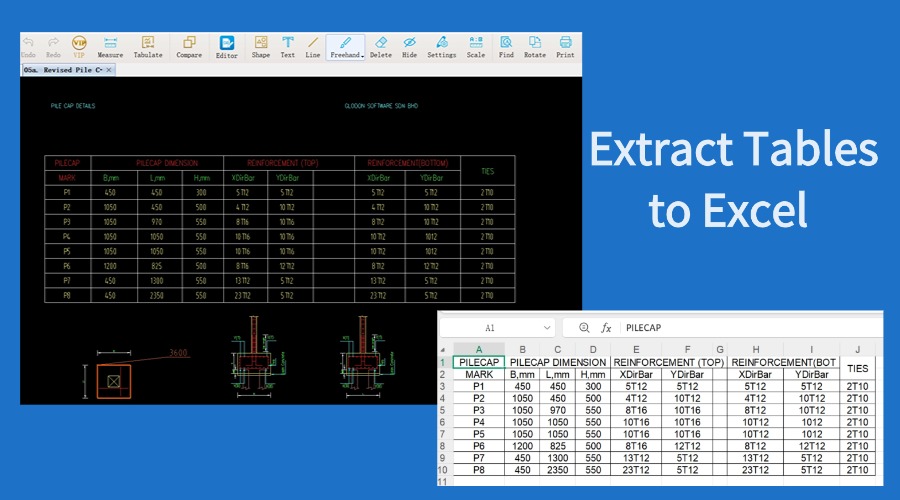The height and width of the screenshot is (500, 900).
Task: Click Excel cell 970 in row P3
Action: click(x=557, y=410)
